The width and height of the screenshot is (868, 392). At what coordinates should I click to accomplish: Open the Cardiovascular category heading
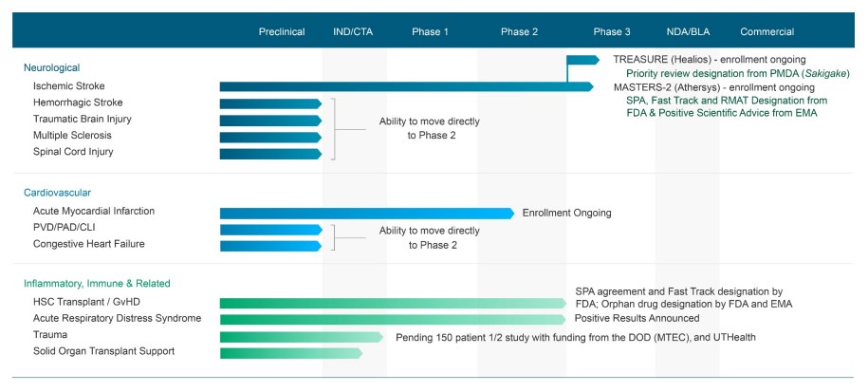pos(57,193)
